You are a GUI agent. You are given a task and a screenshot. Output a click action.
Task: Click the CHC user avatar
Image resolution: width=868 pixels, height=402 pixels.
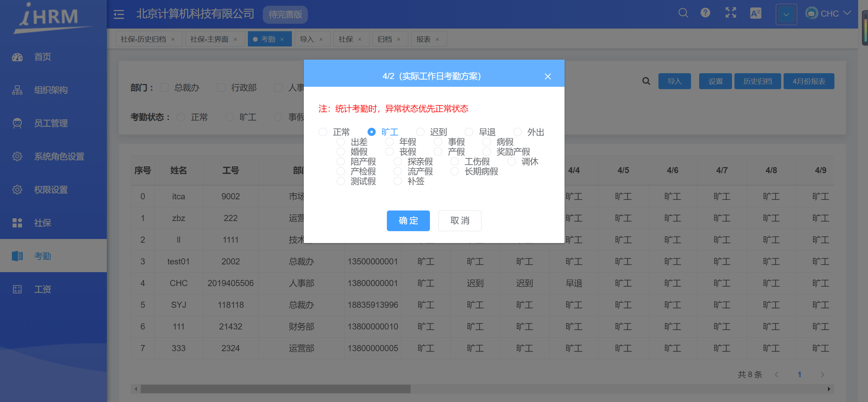click(811, 13)
